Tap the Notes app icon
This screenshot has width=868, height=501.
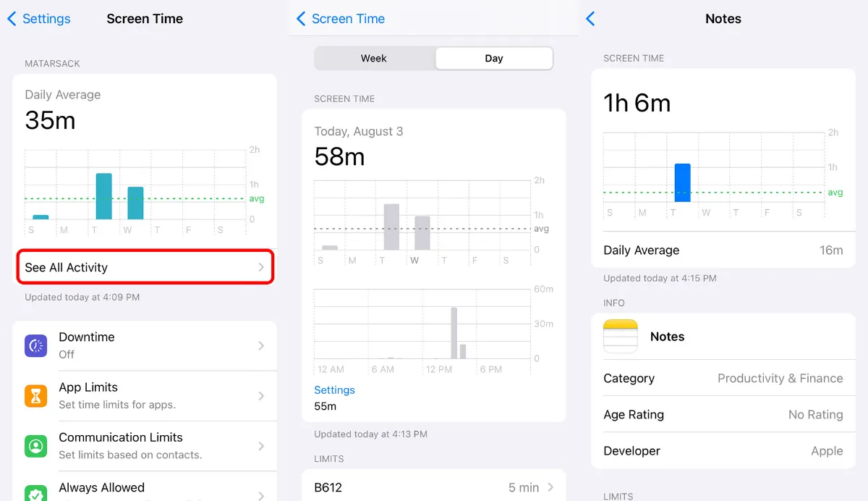pos(620,336)
